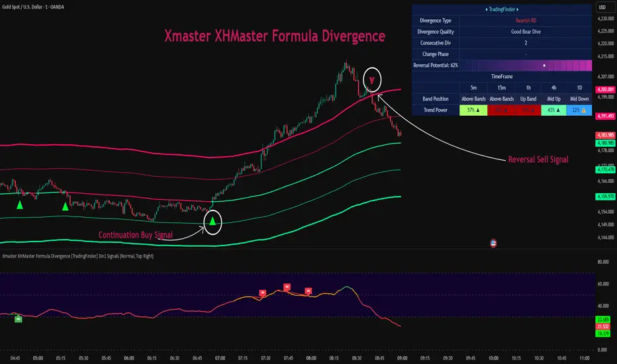The image size is (617, 364).
Task: Click the 'Reversal Potential: 62%' label
Action: tap(435, 66)
